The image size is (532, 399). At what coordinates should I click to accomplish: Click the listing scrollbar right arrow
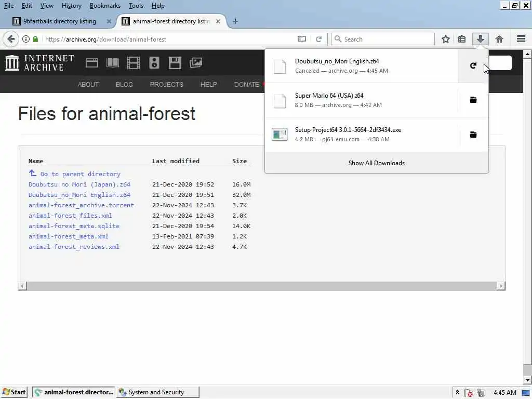(501, 286)
